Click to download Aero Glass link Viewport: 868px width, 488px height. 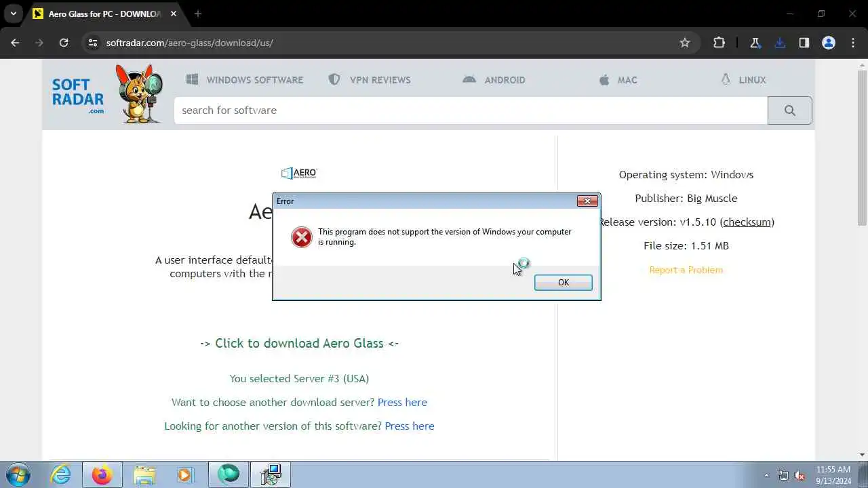coord(299,344)
